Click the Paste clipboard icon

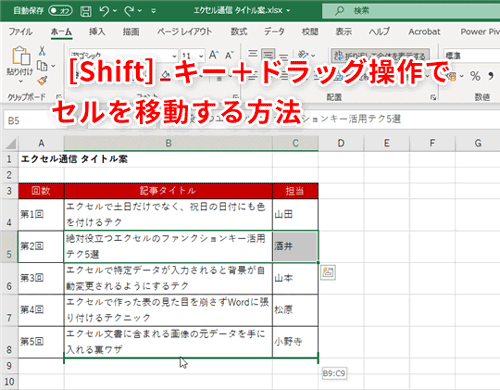tap(21, 55)
